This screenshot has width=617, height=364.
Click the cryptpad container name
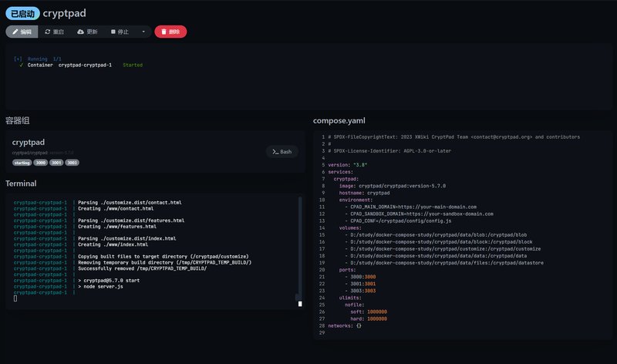coord(29,142)
